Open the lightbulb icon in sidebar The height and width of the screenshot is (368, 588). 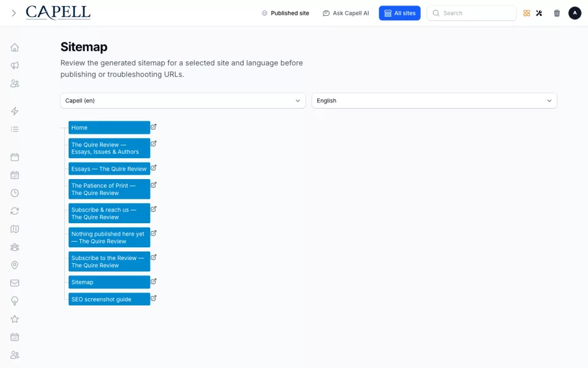pos(15,301)
